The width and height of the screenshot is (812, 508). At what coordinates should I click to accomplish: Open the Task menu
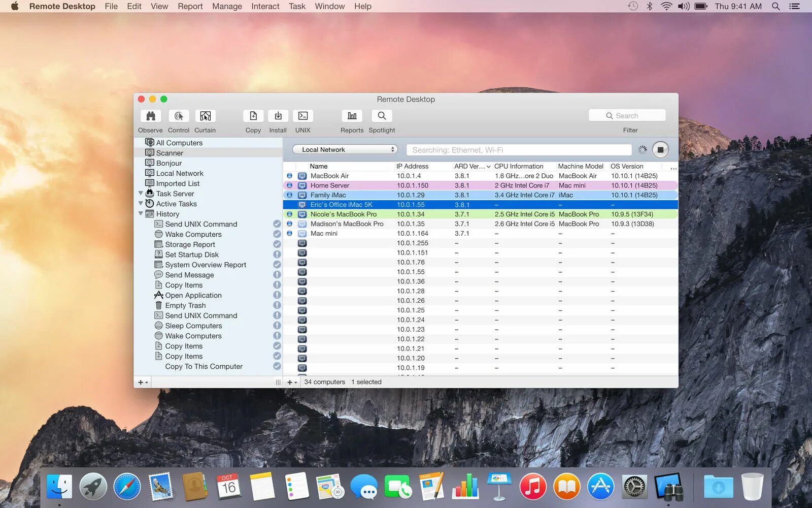click(x=297, y=6)
